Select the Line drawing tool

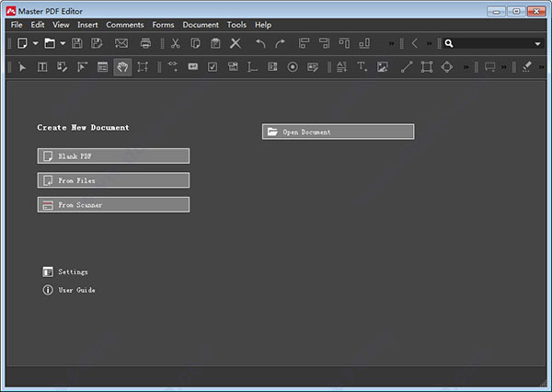tap(407, 67)
